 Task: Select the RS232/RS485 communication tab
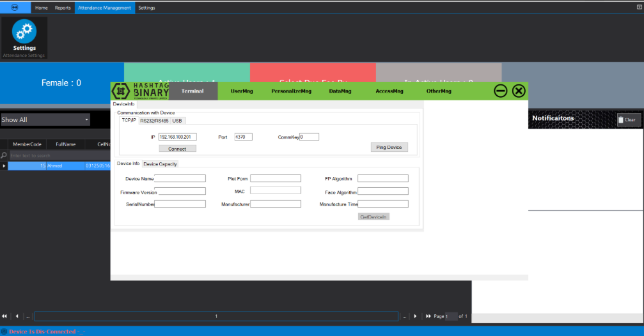click(x=153, y=120)
